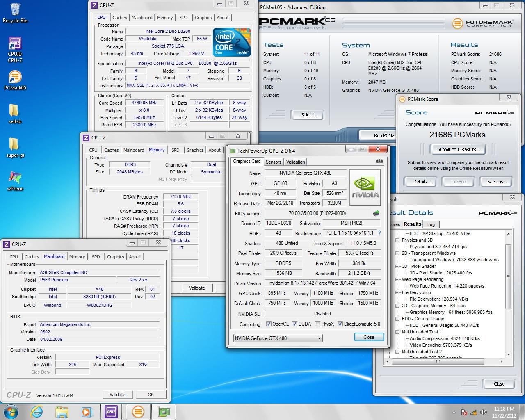Open the Log tab in Result Details
525x420 pixels.
point(431,224)
